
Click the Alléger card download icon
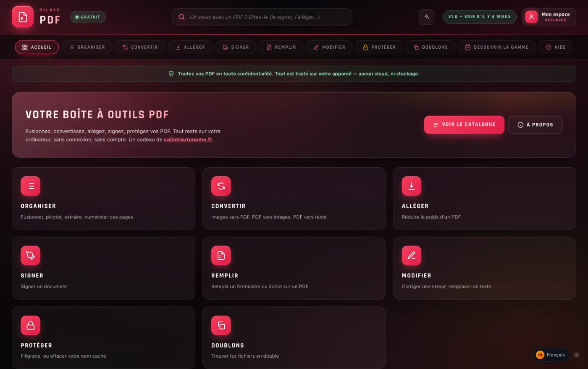(412, 186)
